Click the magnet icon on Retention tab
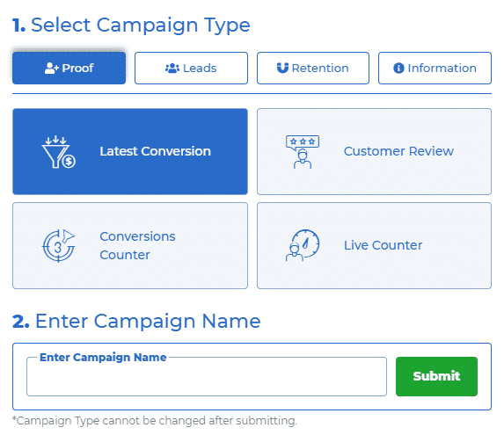The width and height of the screenshot is (504, 435). tap(282, 68)
